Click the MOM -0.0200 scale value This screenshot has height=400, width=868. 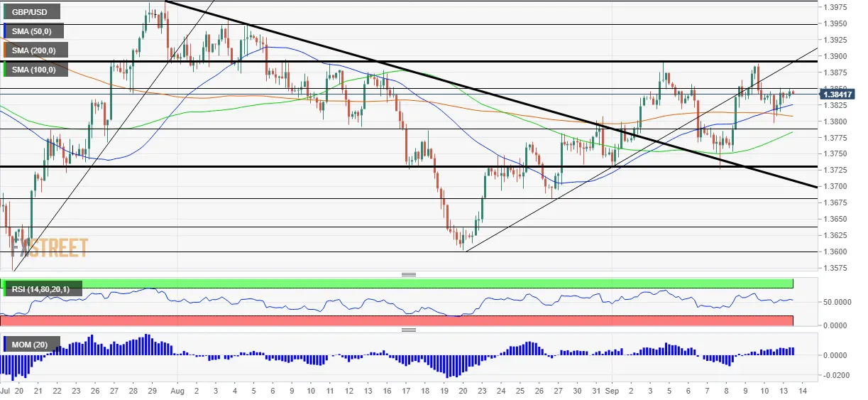835,375
